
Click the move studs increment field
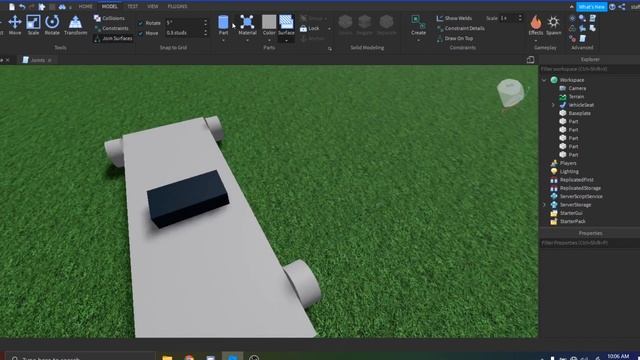pyautogui.click(x=184, y=33)
